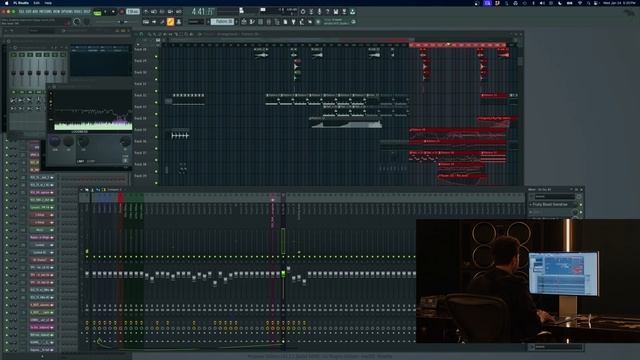Mute Track 30 in the playlist
Image resolution: width=640 pixels, height=360 pixels.
[156, 79]
